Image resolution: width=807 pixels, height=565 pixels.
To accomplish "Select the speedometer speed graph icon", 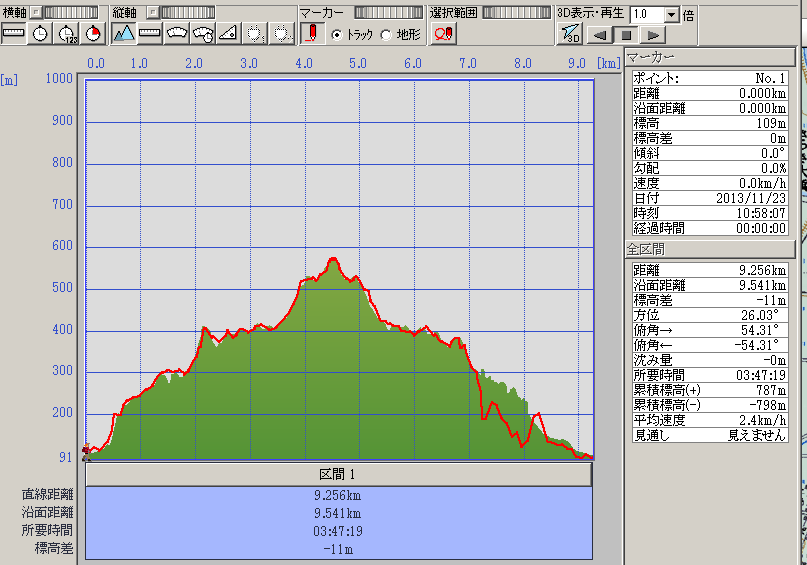I will point(177,33).
